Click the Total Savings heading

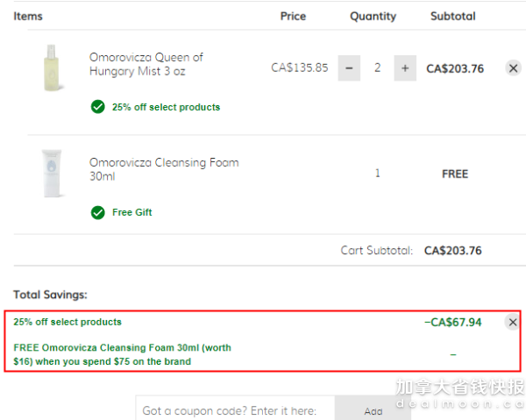(50, 295)
